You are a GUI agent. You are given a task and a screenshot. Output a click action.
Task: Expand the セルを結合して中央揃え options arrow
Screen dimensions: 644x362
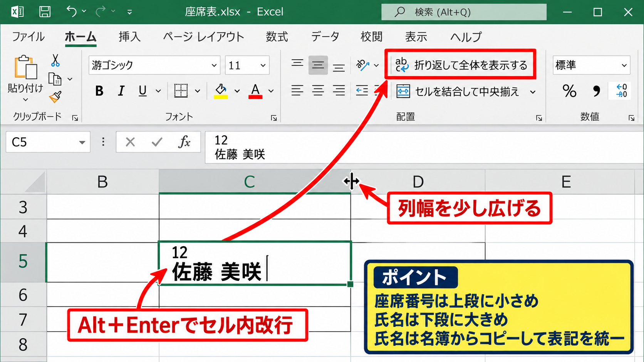533,92
